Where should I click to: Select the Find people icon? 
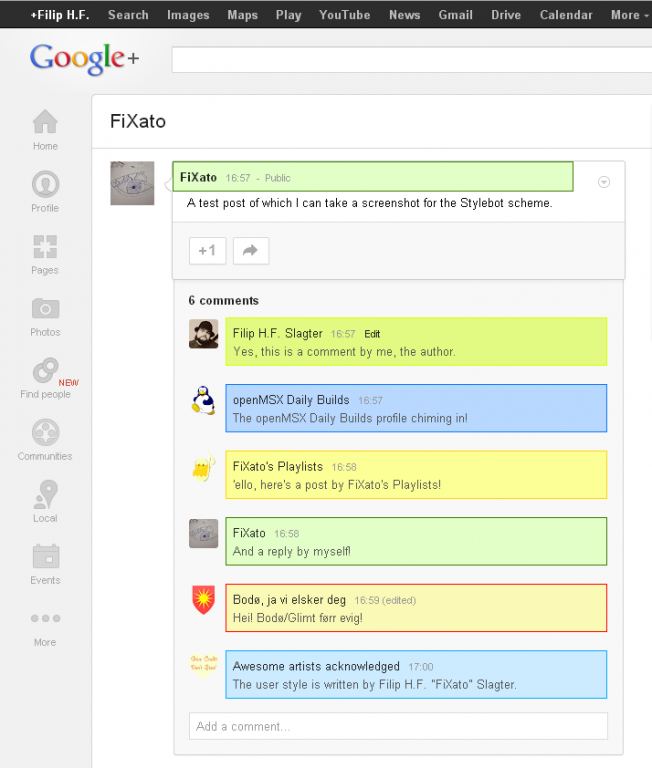[45, 370]
